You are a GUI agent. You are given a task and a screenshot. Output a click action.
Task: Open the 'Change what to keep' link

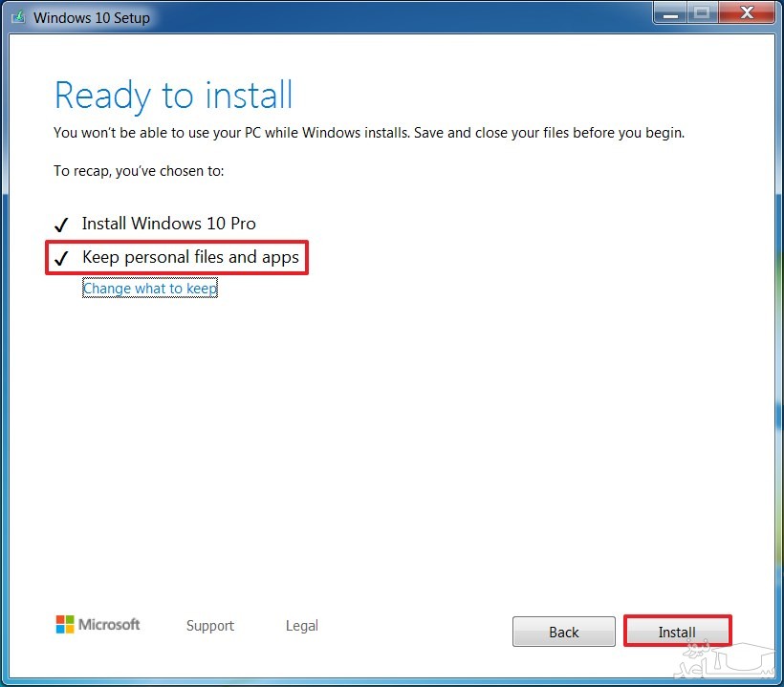click(x=150, y=289)
